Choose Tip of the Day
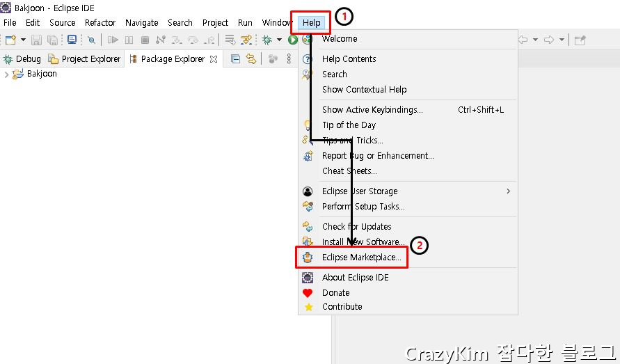Image resolution: width=620 pixels, height=364 pixels. pos(408,125)
